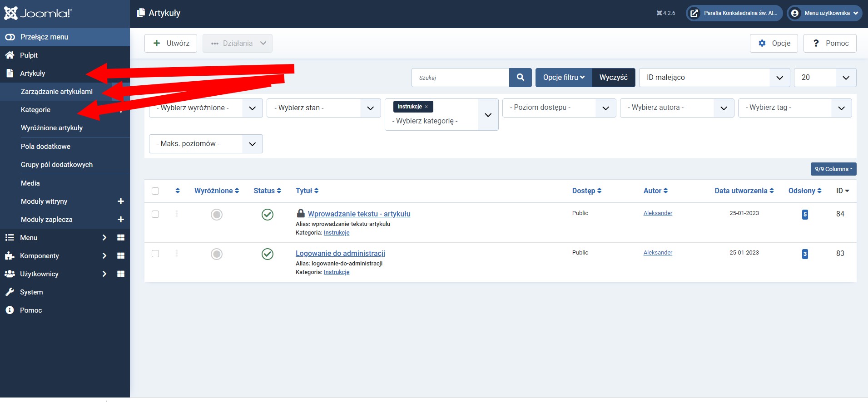Open ID malejąco sort dropdown
Screen dimensions: 868x402
pos(714,78)
